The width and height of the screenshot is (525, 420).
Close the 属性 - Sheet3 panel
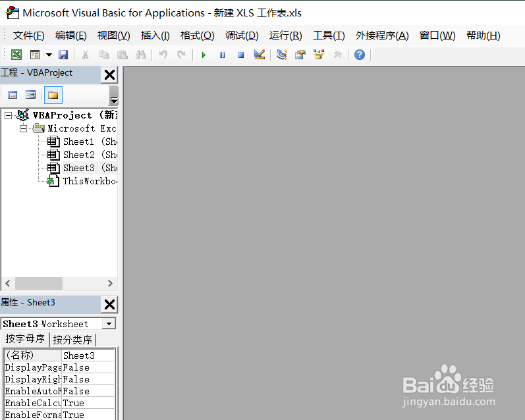109,305
